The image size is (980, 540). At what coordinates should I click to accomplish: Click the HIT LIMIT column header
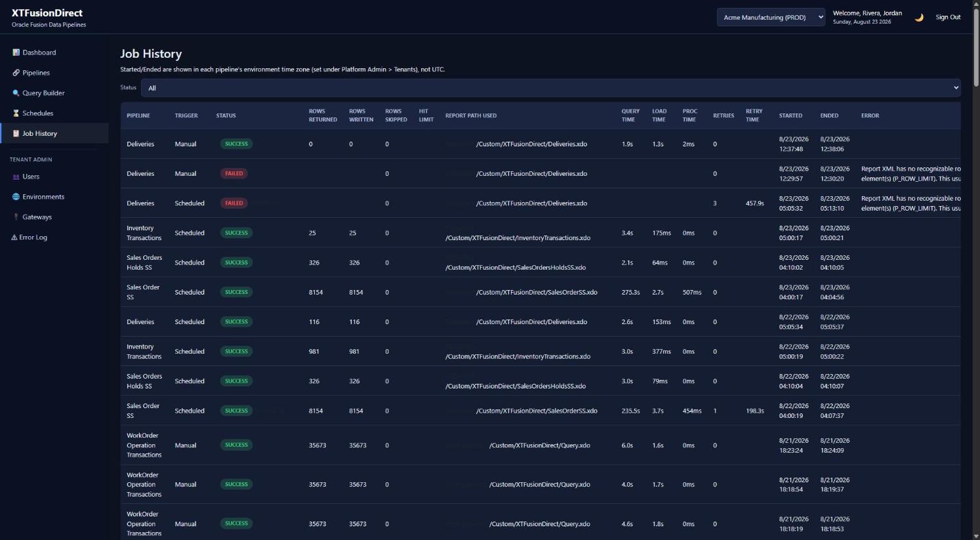(x=426, y=115)
